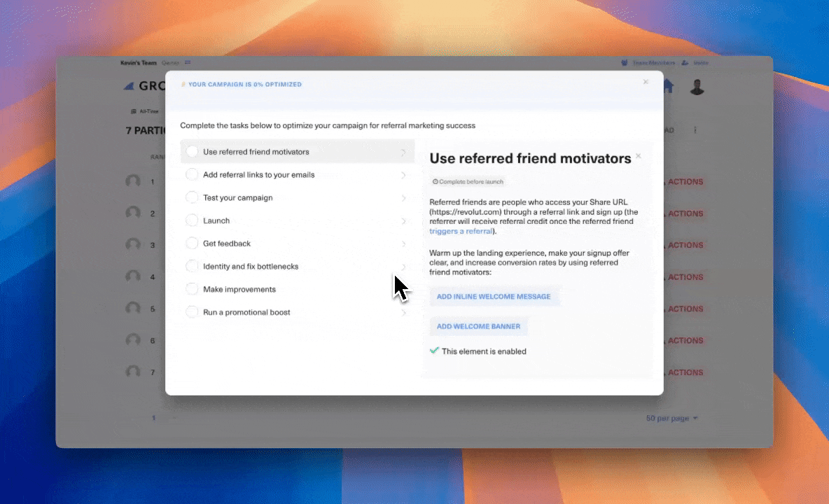Toggle the Get feedback task circle
Viewport: 829px width, 504px height.
click(x=192, y=244)
